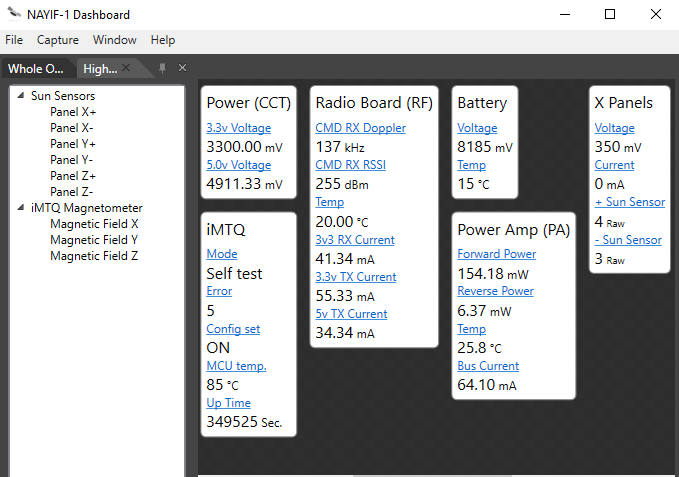The width and height of the screenshot is (679, 477).
Task: Click the Forward Power link
Action: [x=497, y=254]
